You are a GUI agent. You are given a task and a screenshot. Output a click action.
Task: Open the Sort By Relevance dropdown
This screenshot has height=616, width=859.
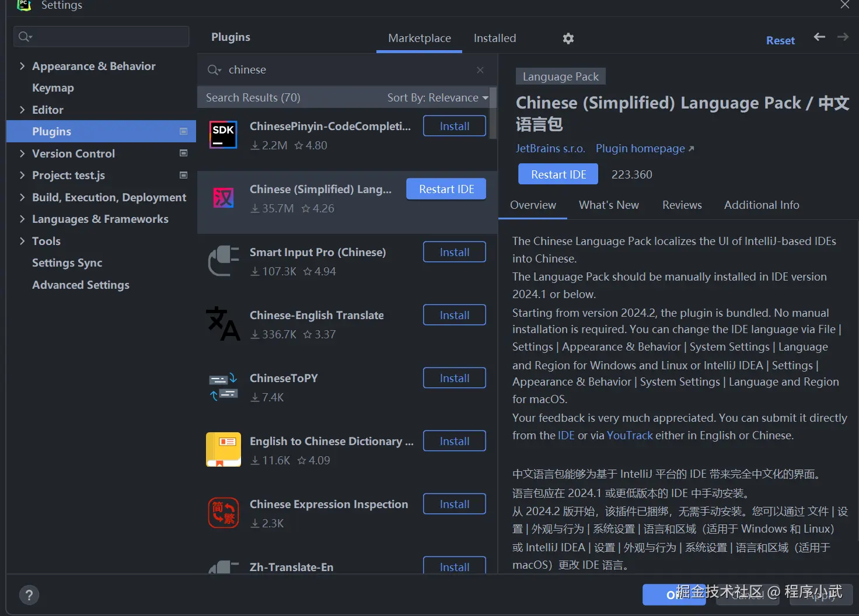click(x=438, y=97)
